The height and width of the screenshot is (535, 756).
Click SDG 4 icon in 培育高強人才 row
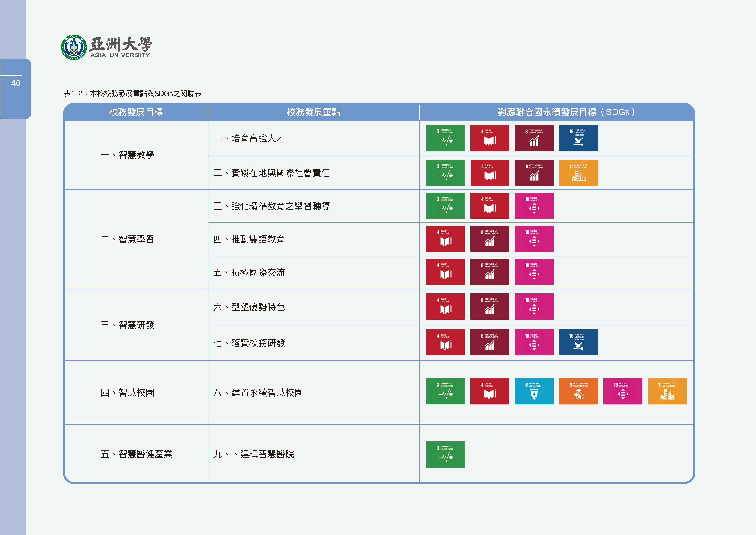[x=490, y=138]
